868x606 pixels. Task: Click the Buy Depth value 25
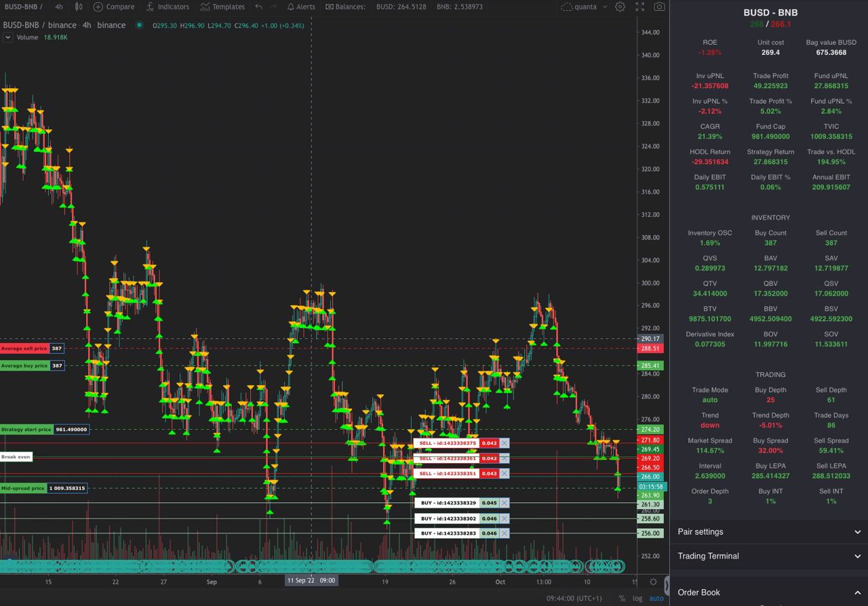(770, 400)
